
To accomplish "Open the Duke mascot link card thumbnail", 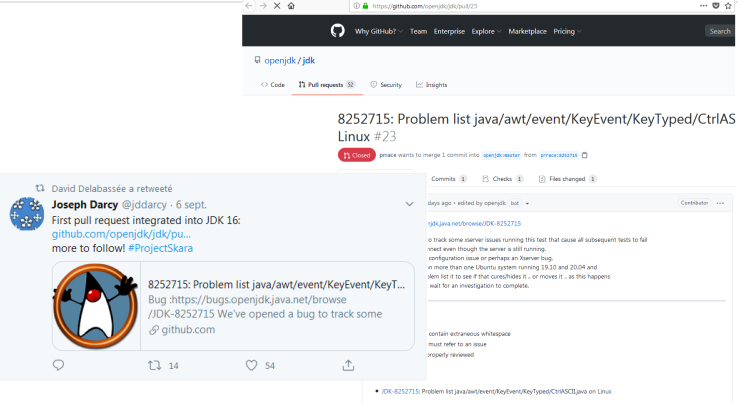I will pyautogui.click(x=96, y=306).
